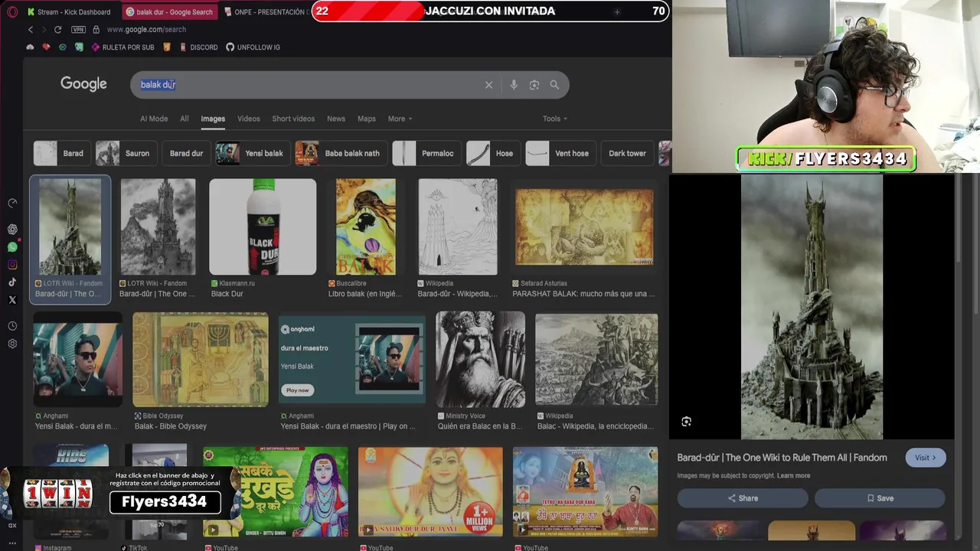Open Instagram in the Opera sidebar
This screenshot has height=551, width=980.
click(12, 265)
